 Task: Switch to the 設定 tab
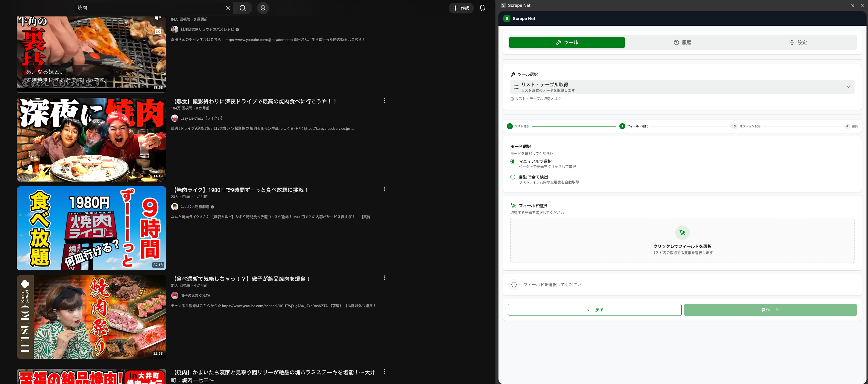(798, 42)
